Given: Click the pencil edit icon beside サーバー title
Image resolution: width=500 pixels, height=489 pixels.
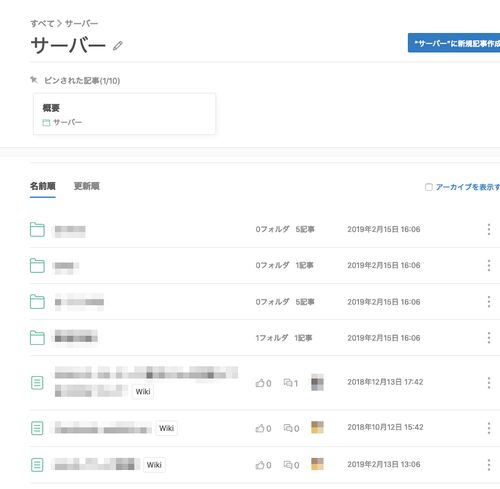Looking at the screenshot, I should 118,45.
